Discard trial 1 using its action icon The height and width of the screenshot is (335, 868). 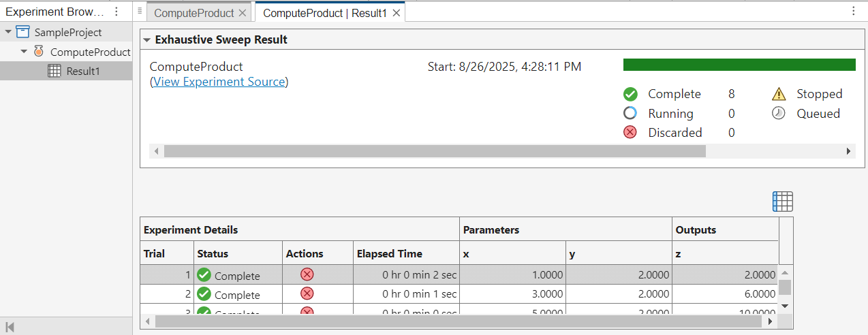point(307,274)
